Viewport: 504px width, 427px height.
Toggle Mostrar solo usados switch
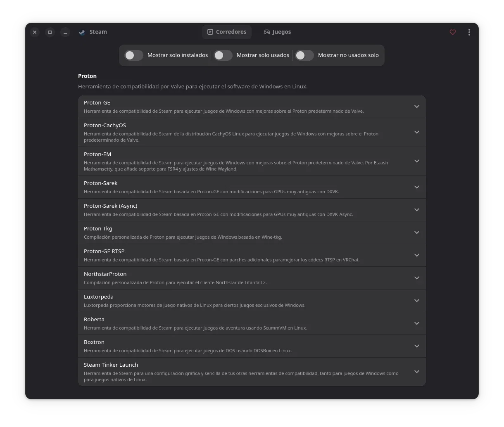point(223,55)
